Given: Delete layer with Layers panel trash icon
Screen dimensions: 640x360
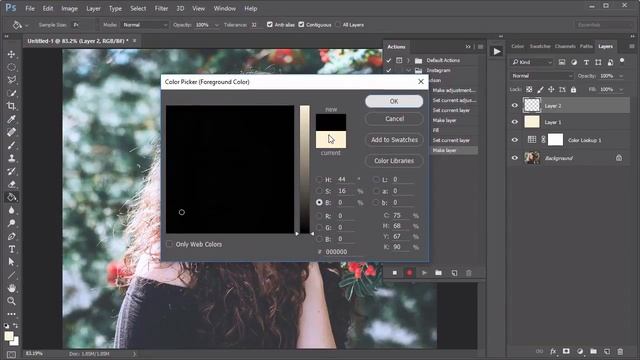Looking at the screenshot, I should pyautogui.click(x=620, y=351).
